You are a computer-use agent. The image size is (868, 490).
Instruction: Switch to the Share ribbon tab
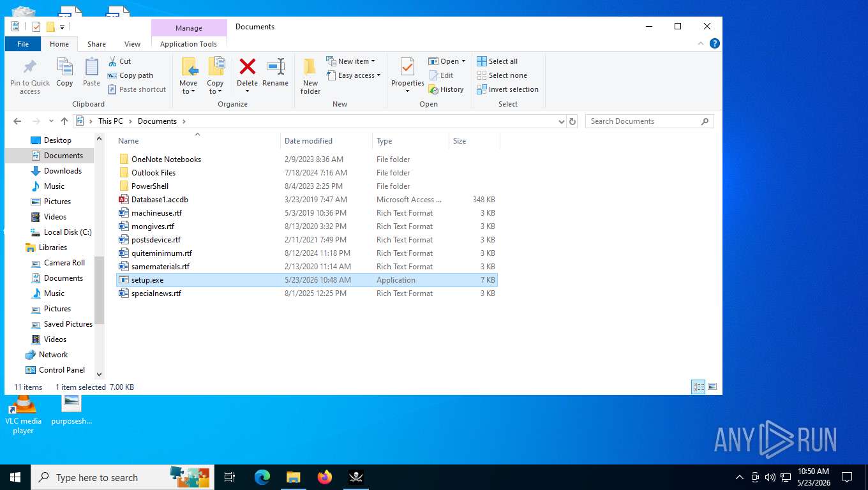[x=96, y=44]
